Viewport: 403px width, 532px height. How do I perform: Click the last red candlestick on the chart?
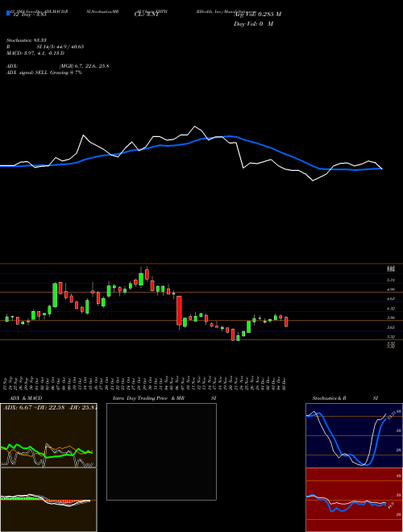[x=286, y=322]
